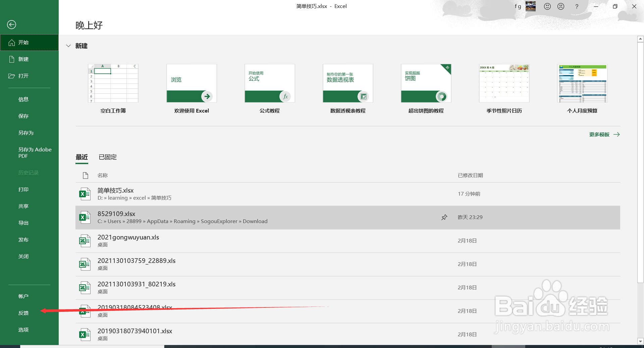Open the 开始 home menu item
This screenshot has width=644, height=348.
[x=30, y=43]
